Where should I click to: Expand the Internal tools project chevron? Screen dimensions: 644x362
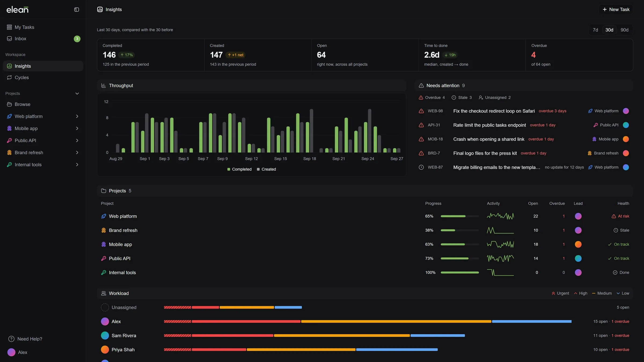pyautogui.click(x=77, y=165)
